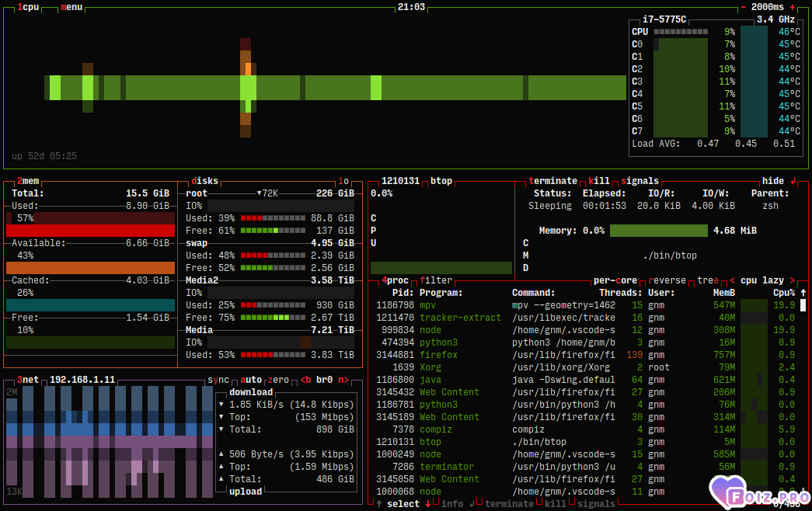Viewport: 812px width, 511px height.
Task: Decrease update interval with the minus sign
Action: click(743, 7)
